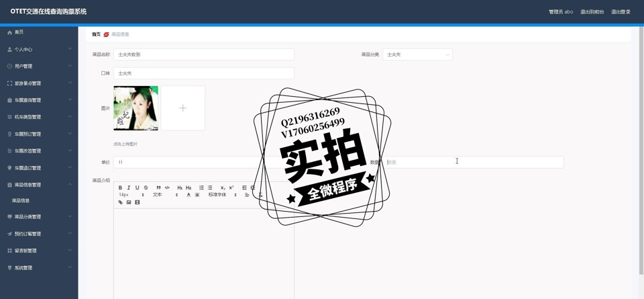
Task: Open the text alignment dropdown
Action: click(247, 195)
